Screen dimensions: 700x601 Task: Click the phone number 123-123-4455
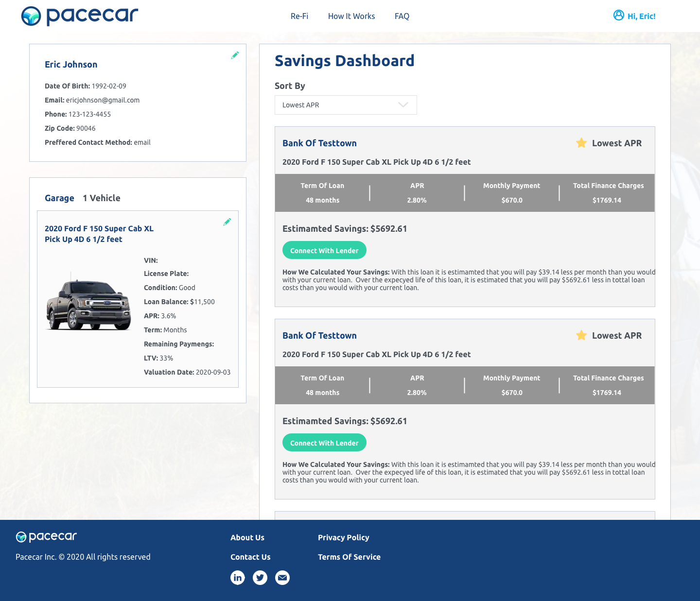click(89, 114)
